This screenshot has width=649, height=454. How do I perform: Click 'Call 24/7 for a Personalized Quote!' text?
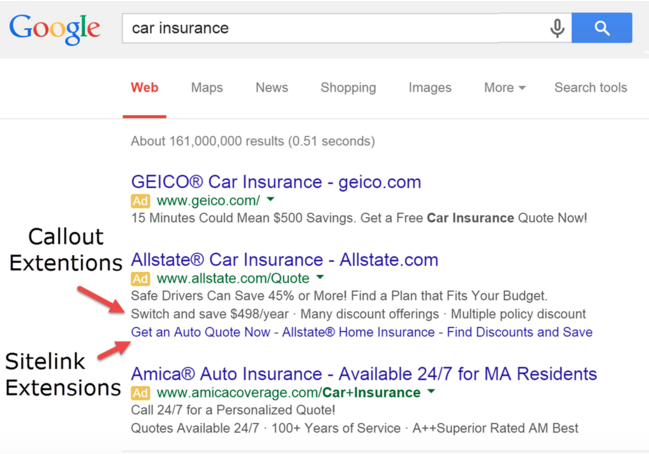coord(233,410)
